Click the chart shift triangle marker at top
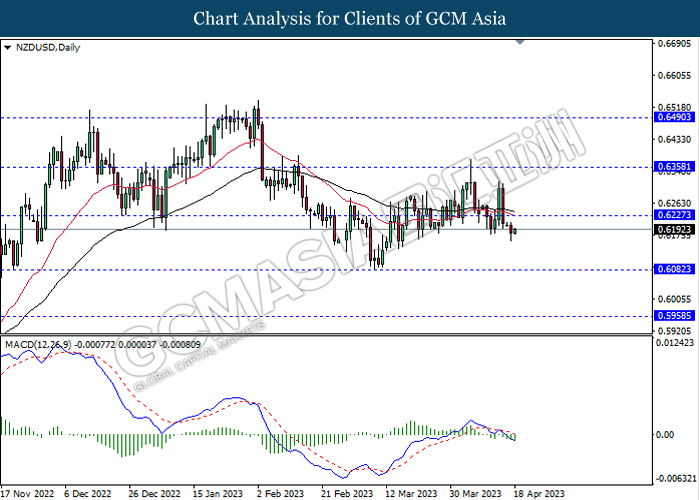This screenshot has width=700, height=500. pyautogui.click(x=520, y=42)
